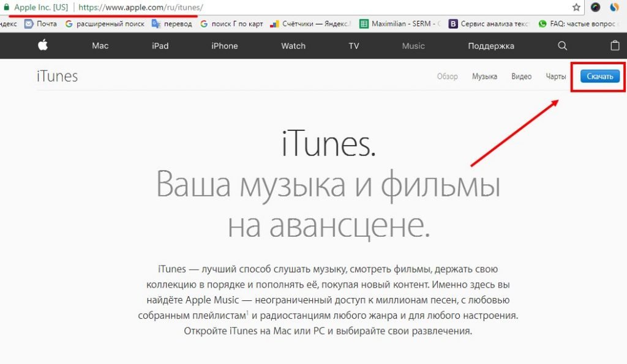The height and width of the screenshot is (364, 627).
Task: Open Поддержка in the navigation bar
Action: (491, 46)
